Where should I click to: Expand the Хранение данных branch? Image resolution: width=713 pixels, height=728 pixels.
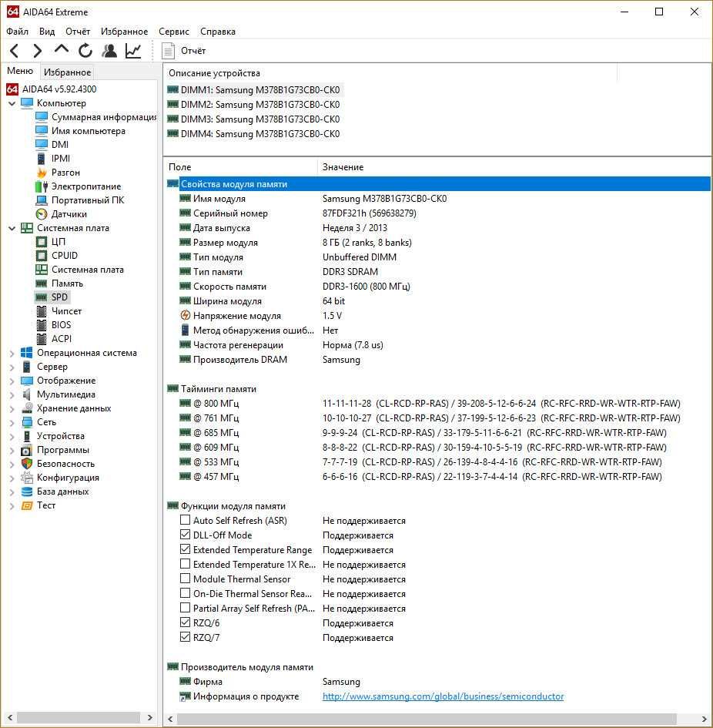click(12, 408)
